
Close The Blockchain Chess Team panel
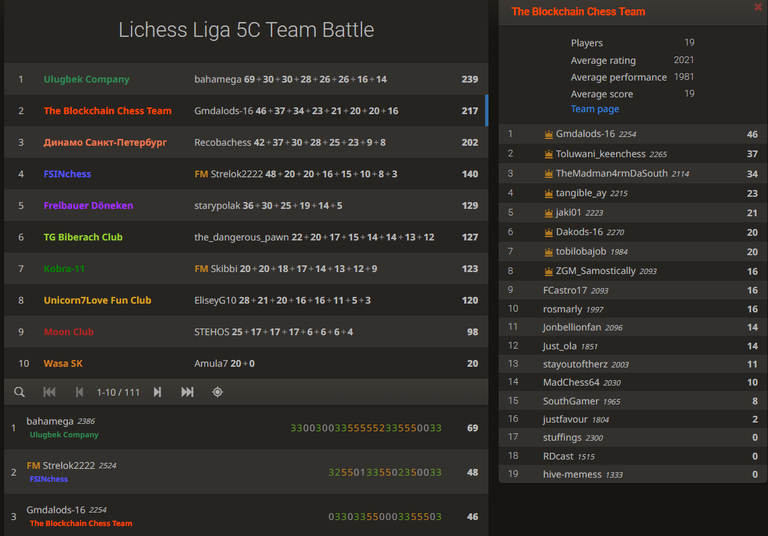coord(758,7)
